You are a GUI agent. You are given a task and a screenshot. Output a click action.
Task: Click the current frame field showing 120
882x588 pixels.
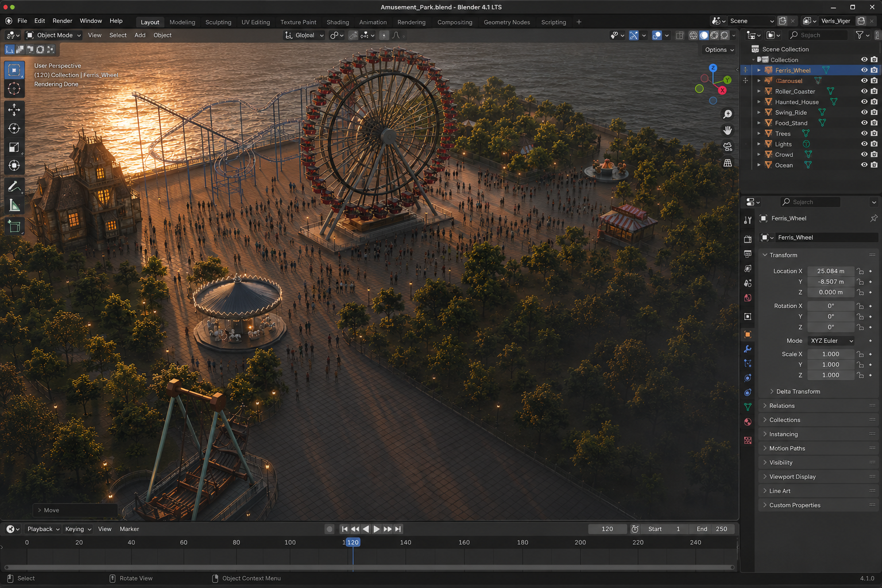(608, 529)
